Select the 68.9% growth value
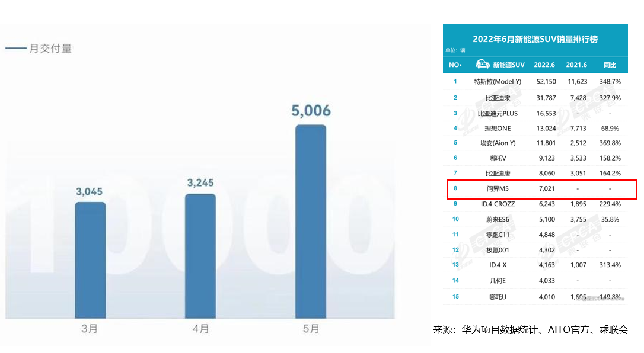The height and width of the screenshot is (353, 644). 610,129
